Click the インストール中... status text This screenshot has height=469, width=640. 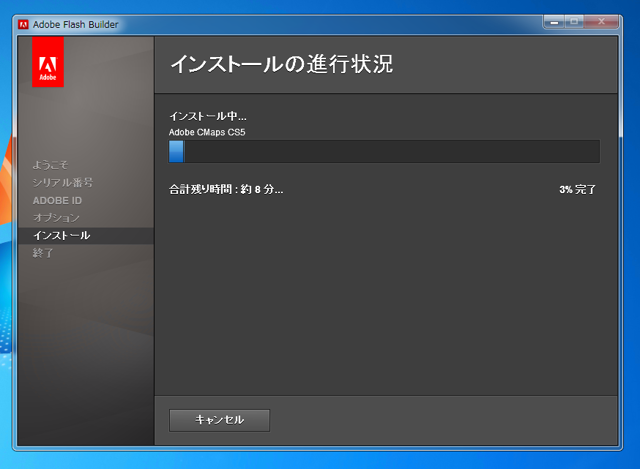(x=208, y=116)
